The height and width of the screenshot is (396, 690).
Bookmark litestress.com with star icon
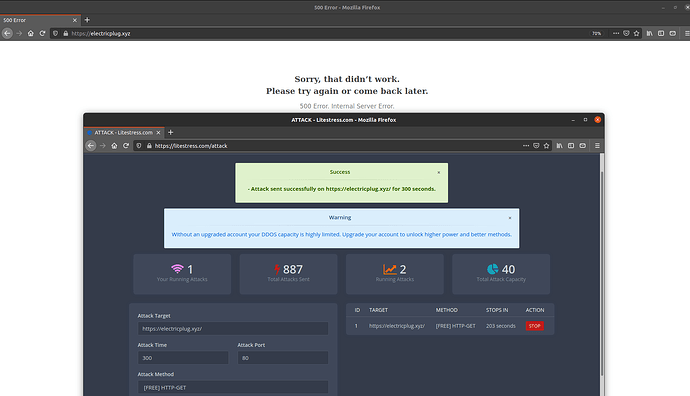click(546, 146)
